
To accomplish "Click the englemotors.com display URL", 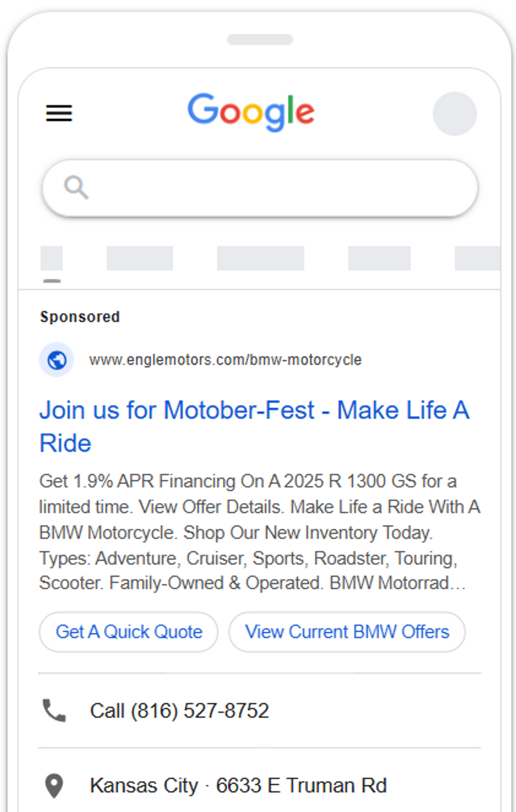I will click(x=225, y=360).
